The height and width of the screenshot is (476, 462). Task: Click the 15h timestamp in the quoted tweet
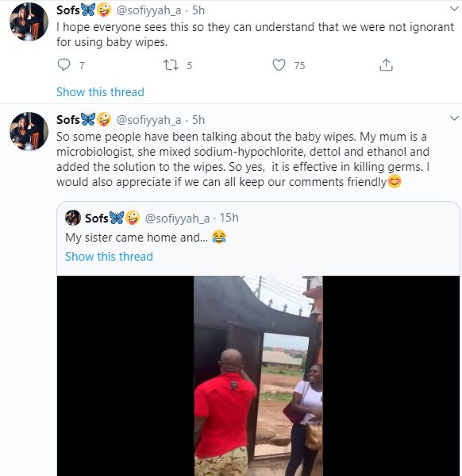click(x=229, y=218)
